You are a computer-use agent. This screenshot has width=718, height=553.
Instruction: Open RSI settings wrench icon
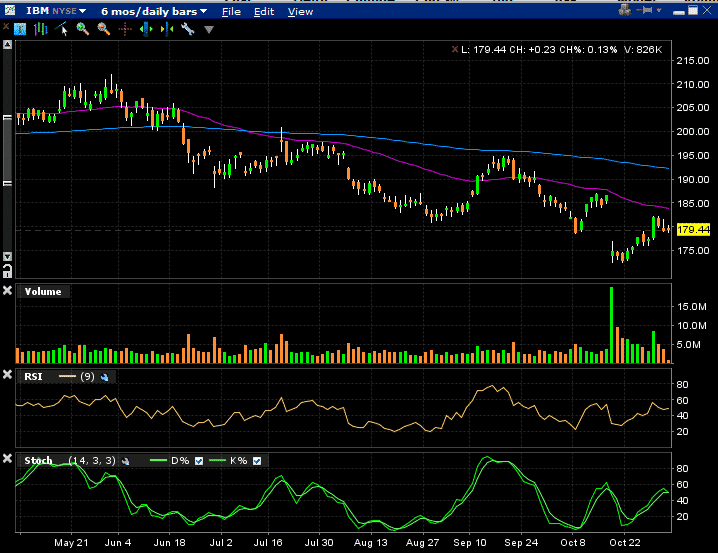click(x=105, y=377)
